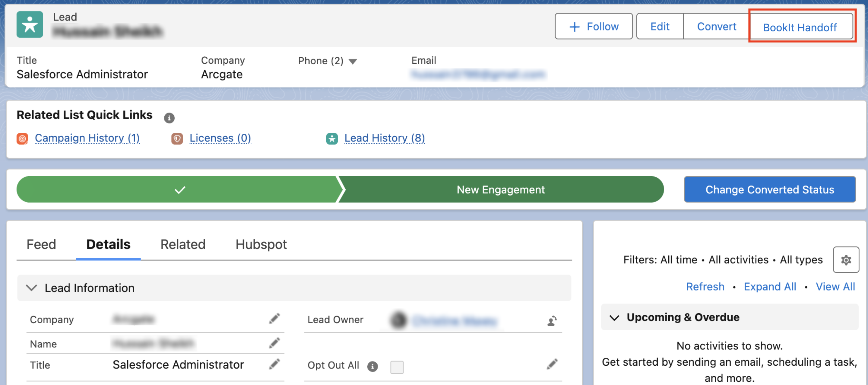Click change owner icon beside Lead Owner
This screenshot has width=868, height=385.
552,321
